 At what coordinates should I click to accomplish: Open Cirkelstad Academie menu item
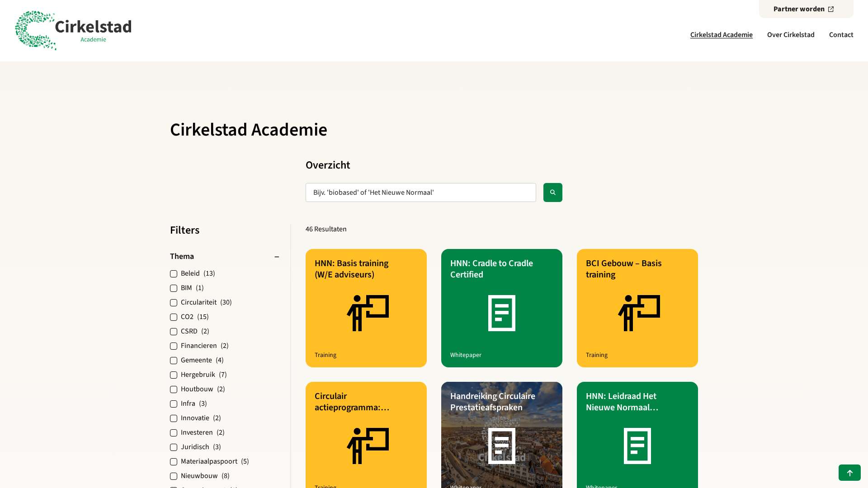[721, 35]
